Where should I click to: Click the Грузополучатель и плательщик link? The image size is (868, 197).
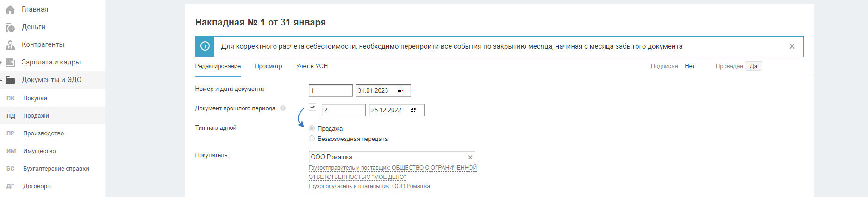pos(369,186)
